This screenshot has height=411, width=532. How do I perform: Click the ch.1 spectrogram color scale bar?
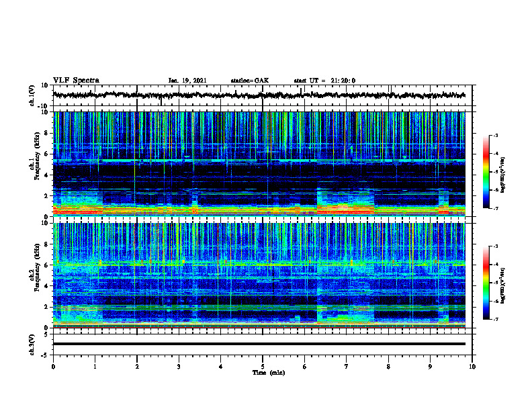click(x=486, y=172)
